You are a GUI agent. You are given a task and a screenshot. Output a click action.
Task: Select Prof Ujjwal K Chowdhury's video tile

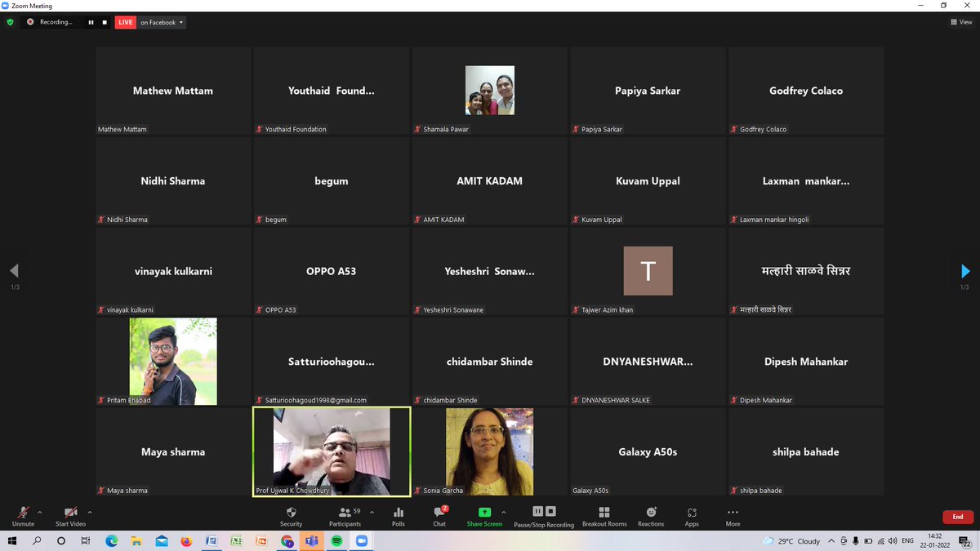[332, 451]
